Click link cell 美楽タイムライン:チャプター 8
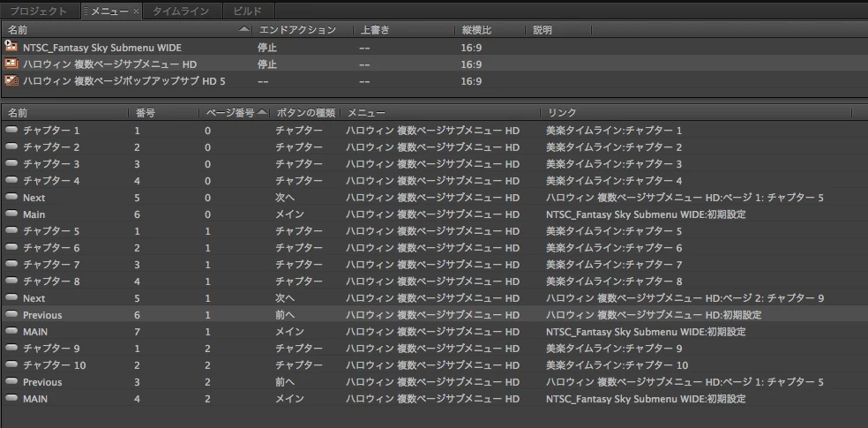Screen dimensions: 868x428 [x=614, y=282]
